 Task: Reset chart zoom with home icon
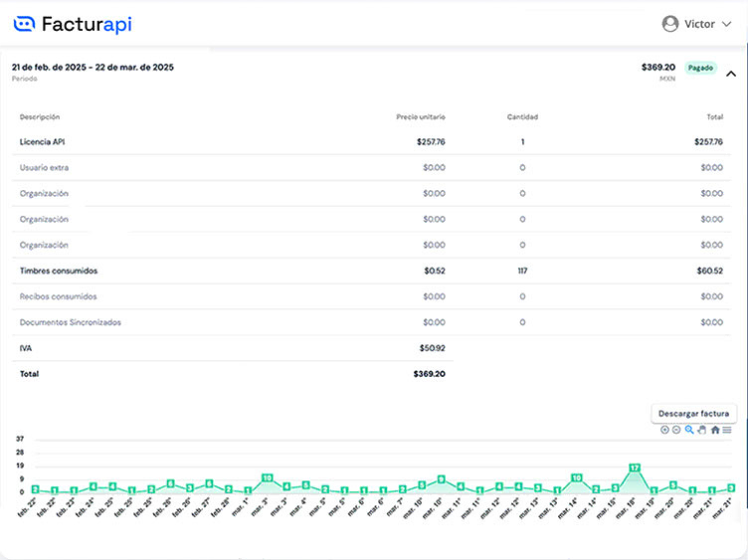click(715, 430)
